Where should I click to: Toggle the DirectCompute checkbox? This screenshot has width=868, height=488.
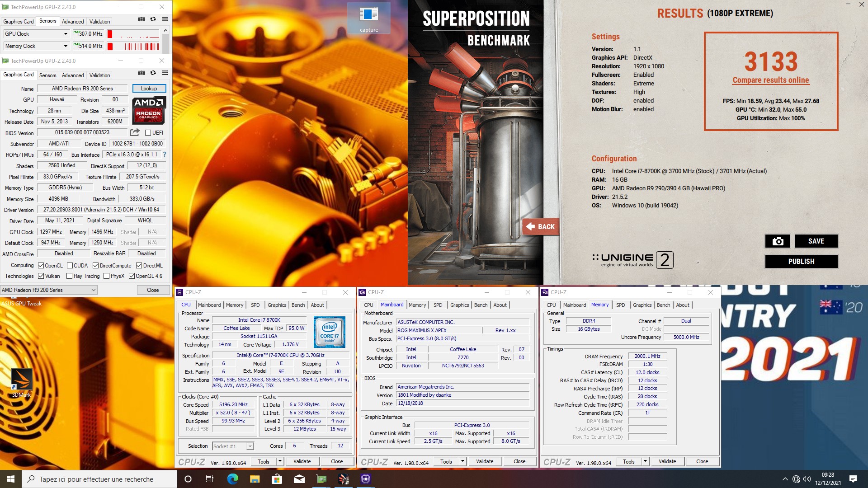(95, 266)
